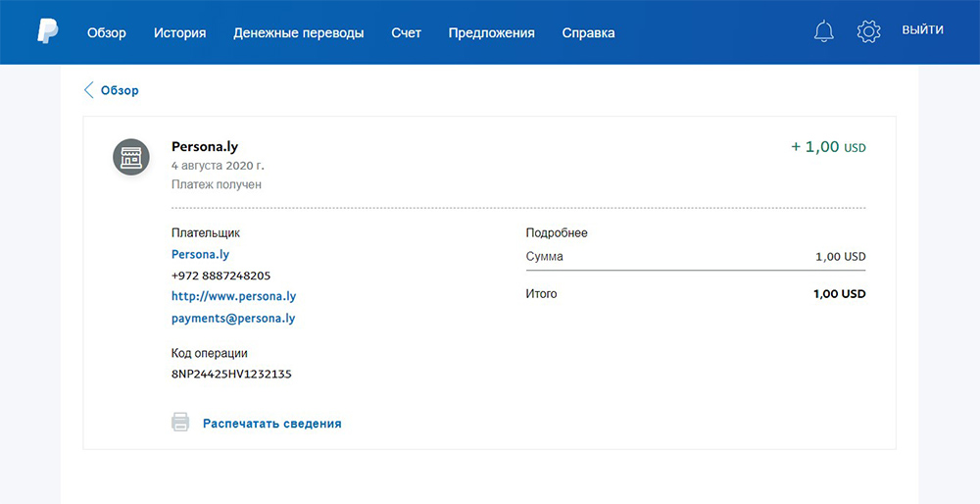Open the Счет menu item
Screen dimensions: 980x504
coord(407,33)
